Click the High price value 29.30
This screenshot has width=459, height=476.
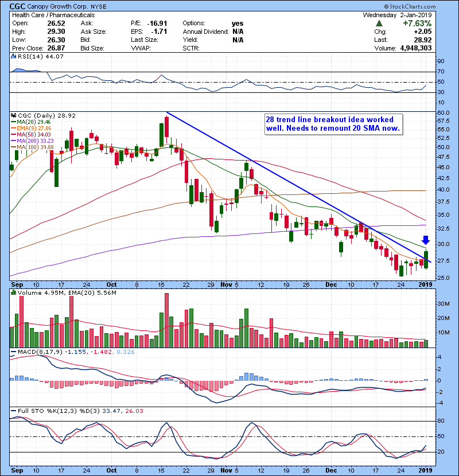tap(56, 32)
